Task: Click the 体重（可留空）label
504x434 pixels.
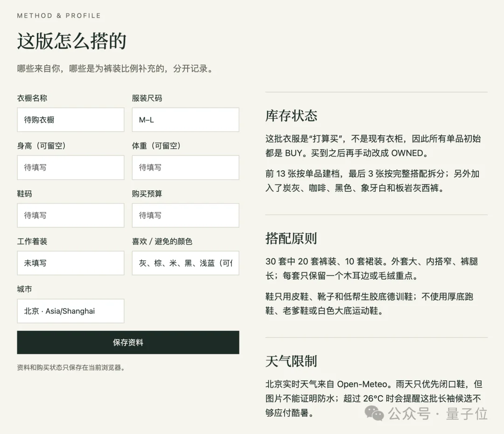Action: coord(156,146)
